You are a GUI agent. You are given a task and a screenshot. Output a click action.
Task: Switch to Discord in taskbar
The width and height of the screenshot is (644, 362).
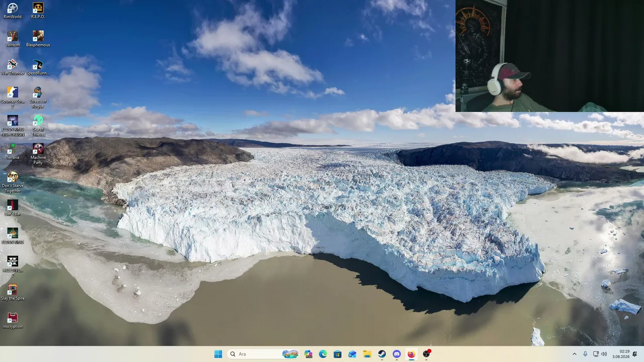[396, 354]
